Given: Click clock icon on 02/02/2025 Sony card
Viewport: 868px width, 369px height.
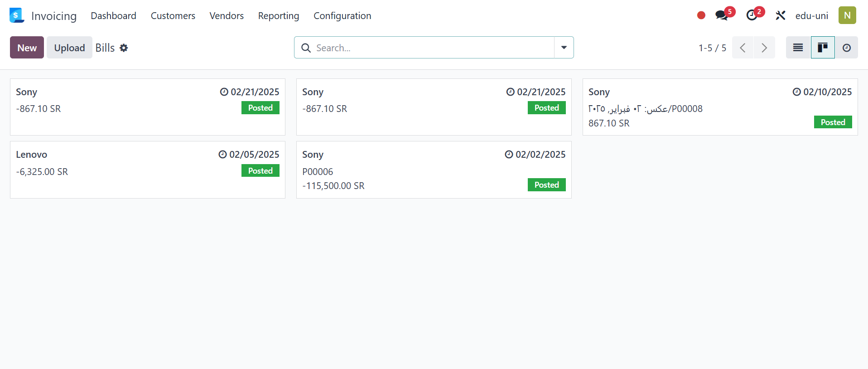Looking at the screenshot, I should point(509,155).
